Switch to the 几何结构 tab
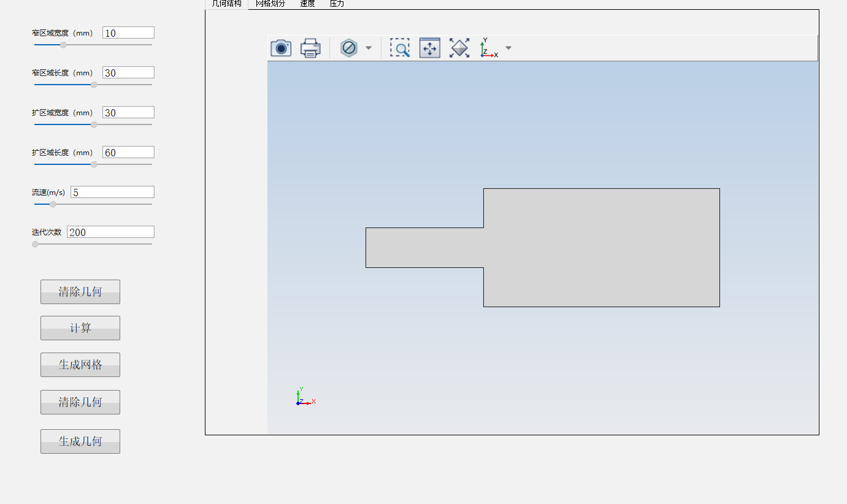The image size is (847, 504). pos(227,4)
